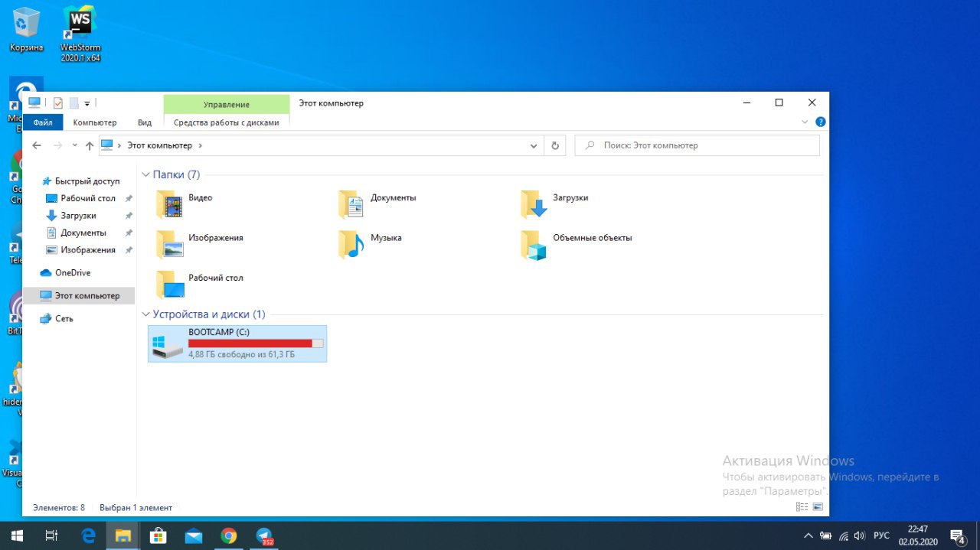Collapse the Папки (7) group
The image size is (980, 550).
(x=146, y=175)
